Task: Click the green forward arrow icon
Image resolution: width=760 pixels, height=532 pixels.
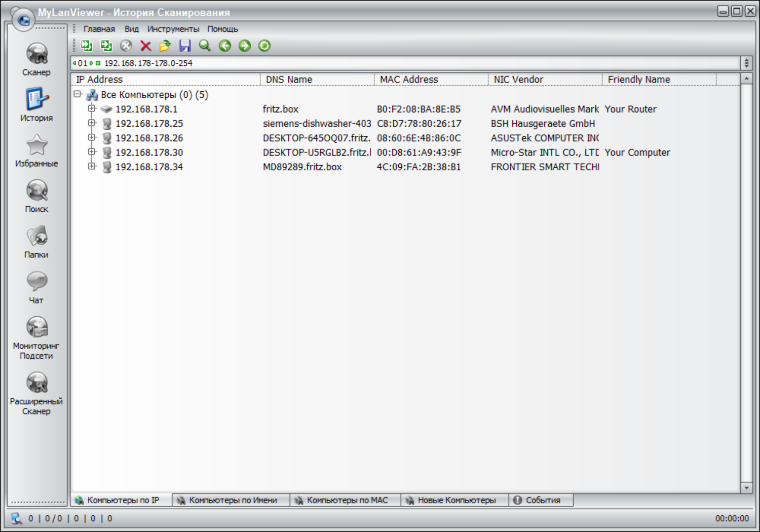Action: pyautogui.click(x=245, y=46)
